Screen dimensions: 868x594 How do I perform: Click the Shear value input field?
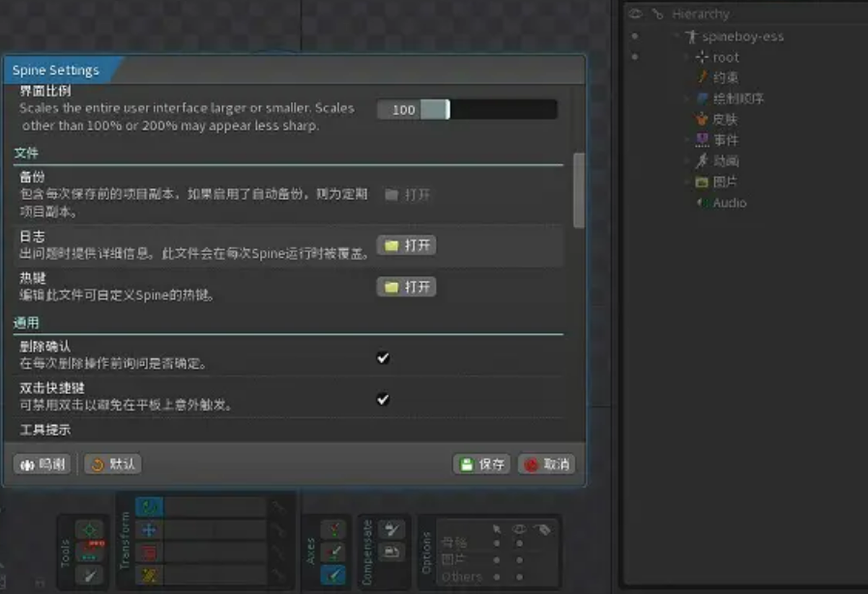(216, 576)
